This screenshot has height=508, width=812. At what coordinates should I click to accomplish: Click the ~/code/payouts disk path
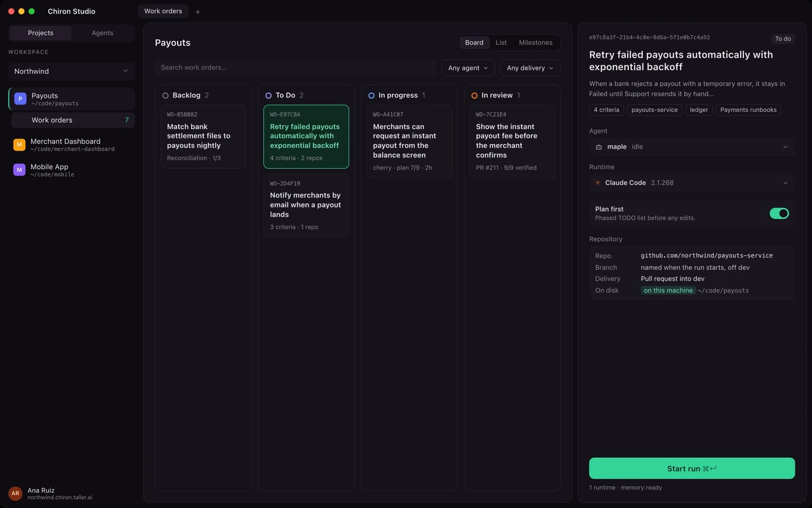pos(723,291)
